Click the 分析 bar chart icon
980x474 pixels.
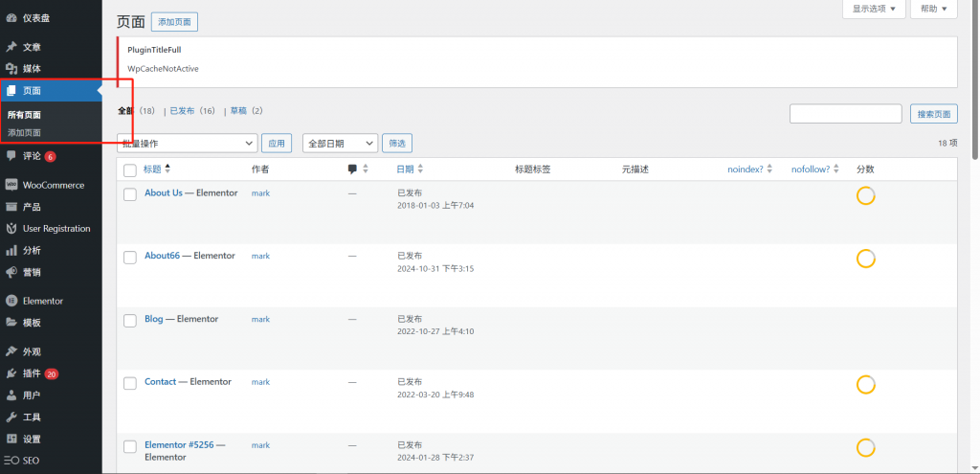coord(11,251)
